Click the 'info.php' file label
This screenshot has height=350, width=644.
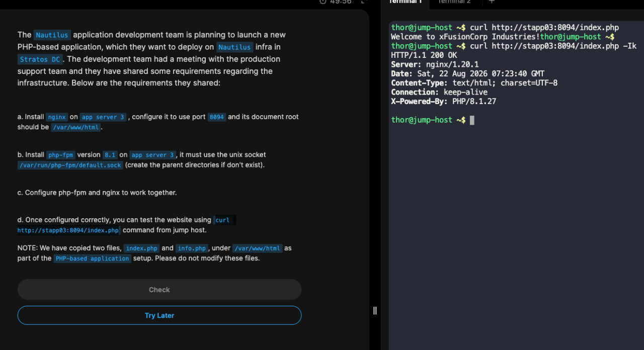point(192,248)
